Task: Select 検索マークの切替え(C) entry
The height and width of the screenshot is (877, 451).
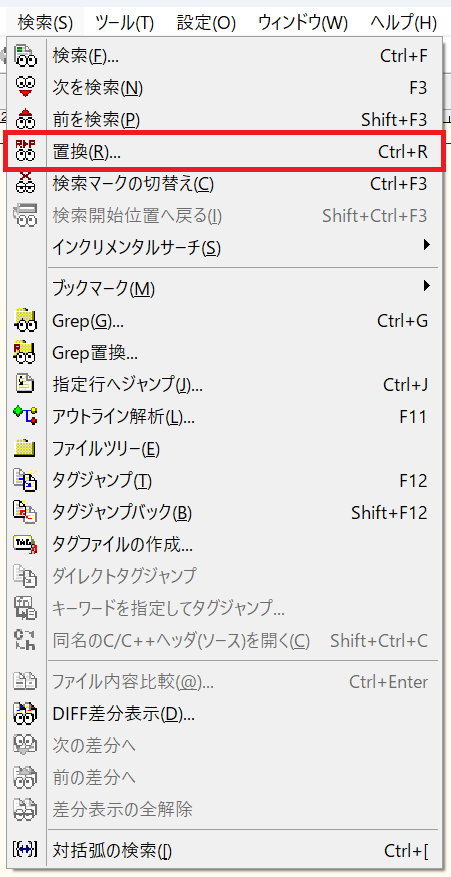Action: tap(226, 183)
